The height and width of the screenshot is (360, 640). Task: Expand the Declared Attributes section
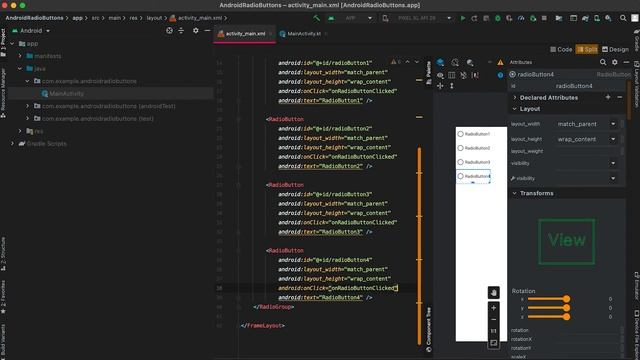coord(515,98)
